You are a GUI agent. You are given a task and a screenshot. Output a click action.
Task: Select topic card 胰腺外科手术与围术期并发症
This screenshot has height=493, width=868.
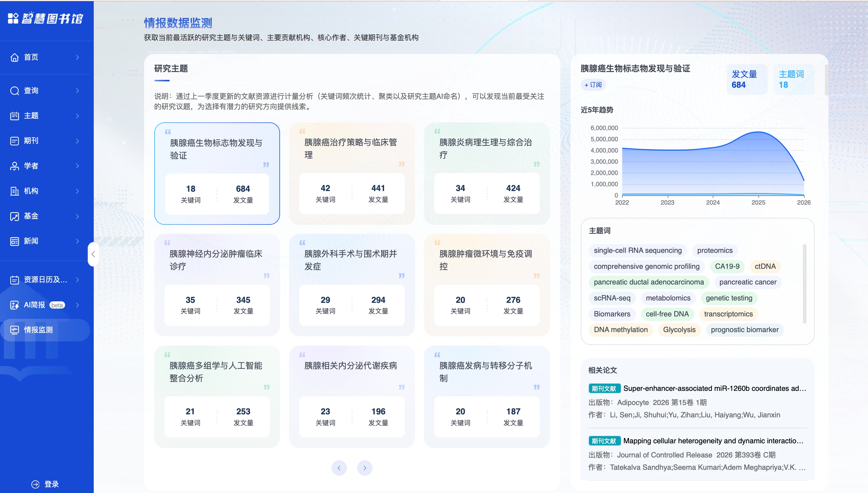point(352,285)
